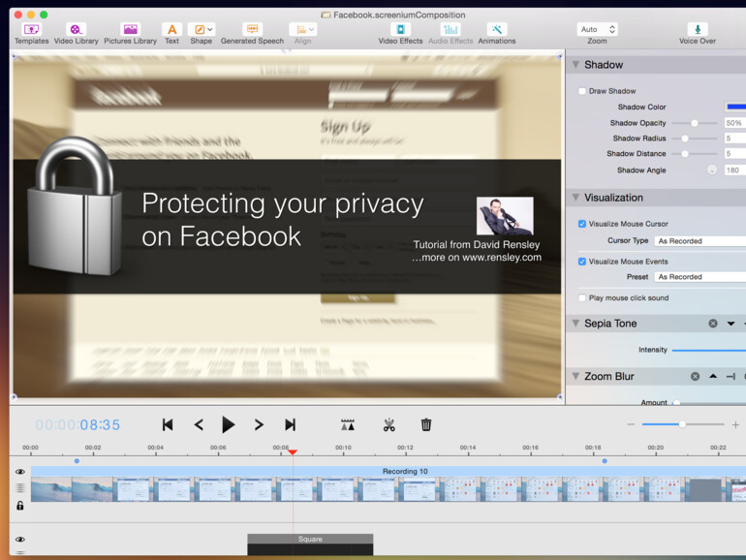This screenshot has width=746, height=560.
Task: Pick the blue Shadow Color swatch
Action: tap(735, 107)
